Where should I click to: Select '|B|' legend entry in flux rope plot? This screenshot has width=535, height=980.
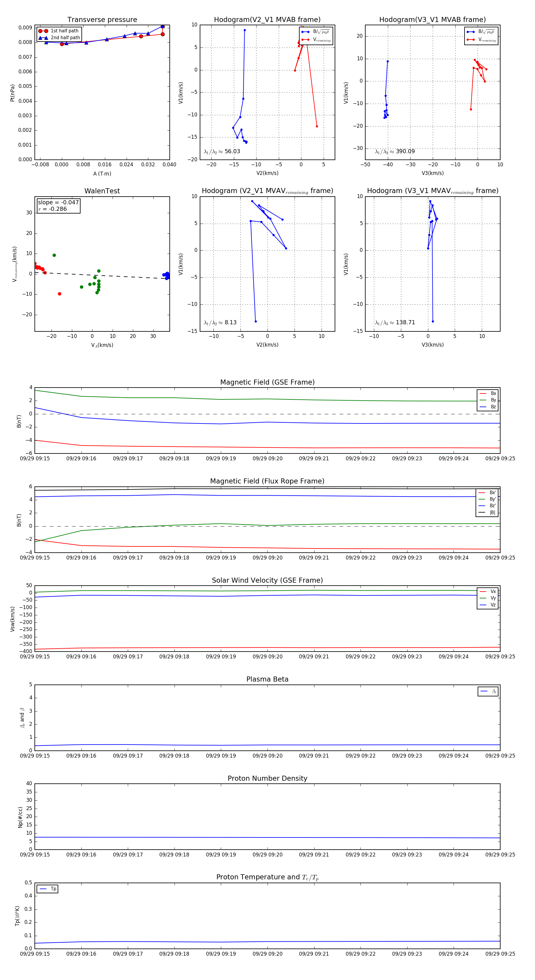(x=487, y=513)
